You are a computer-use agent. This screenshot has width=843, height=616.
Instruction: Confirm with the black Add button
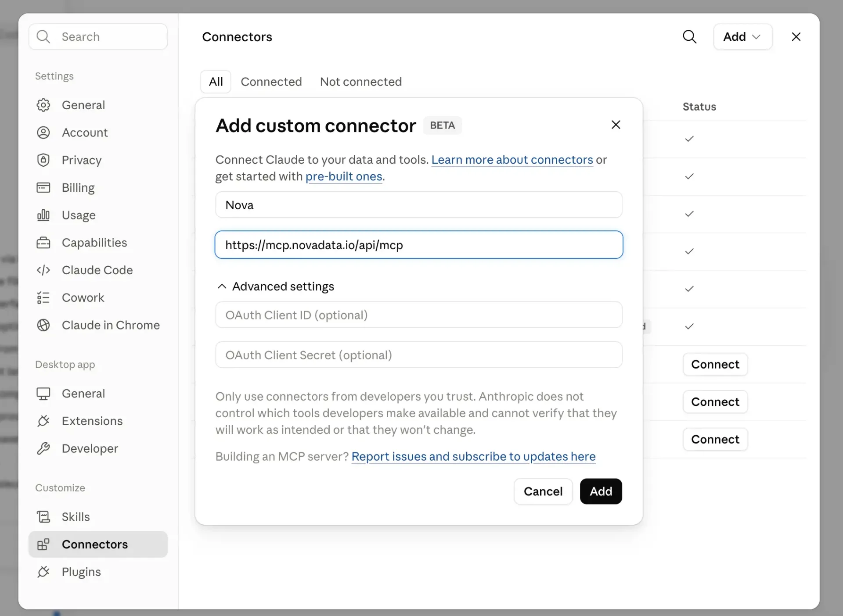(x=601, y=491)
